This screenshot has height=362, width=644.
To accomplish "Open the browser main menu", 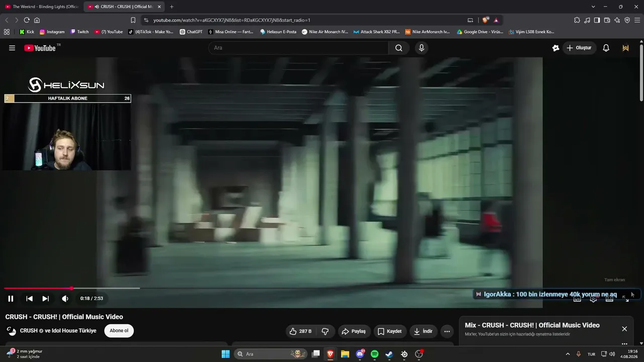I will pos(637,20).
